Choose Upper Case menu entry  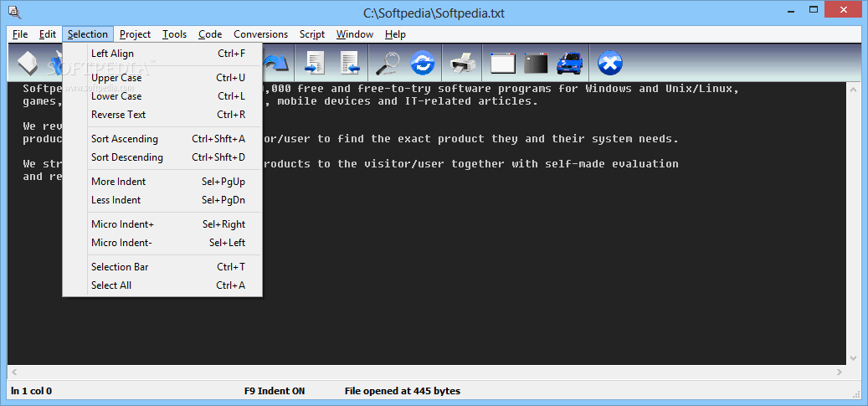pos(162,78)
